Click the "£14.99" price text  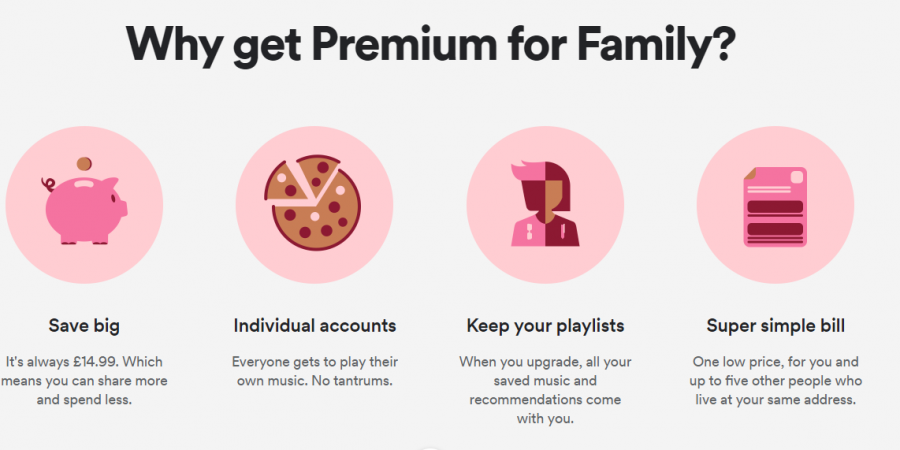[x=73, y=362]
